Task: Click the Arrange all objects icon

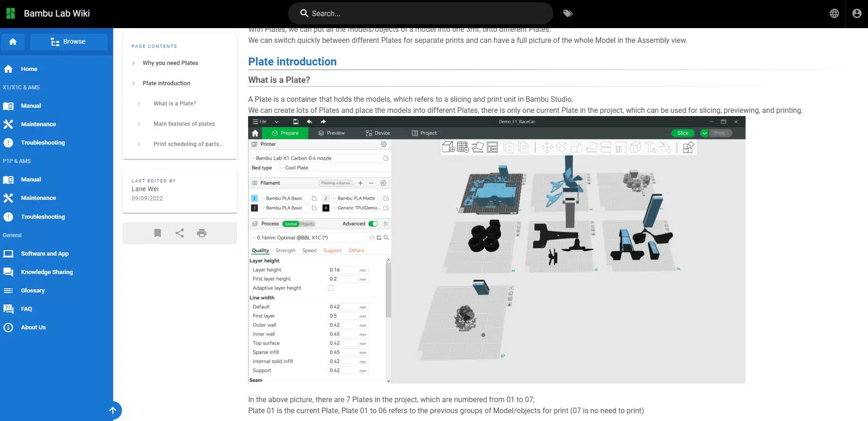Action: (x=492, y=147)
